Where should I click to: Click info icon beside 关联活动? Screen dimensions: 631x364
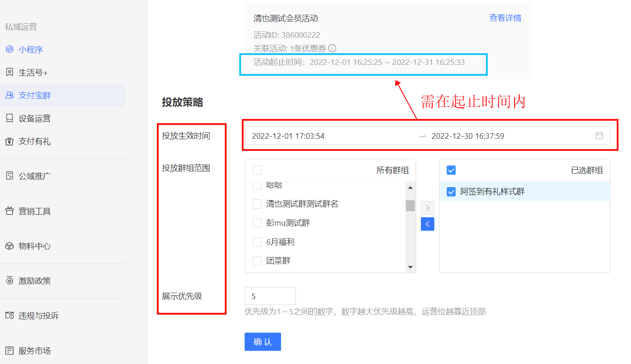332,48
